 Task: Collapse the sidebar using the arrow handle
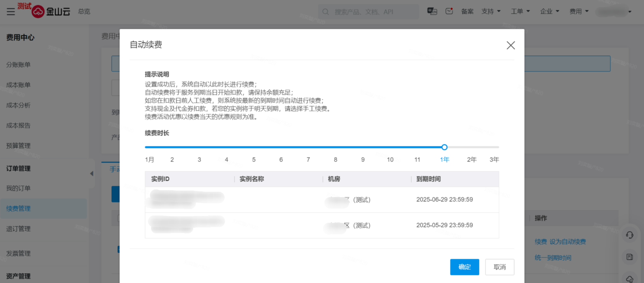coord(92,174)
